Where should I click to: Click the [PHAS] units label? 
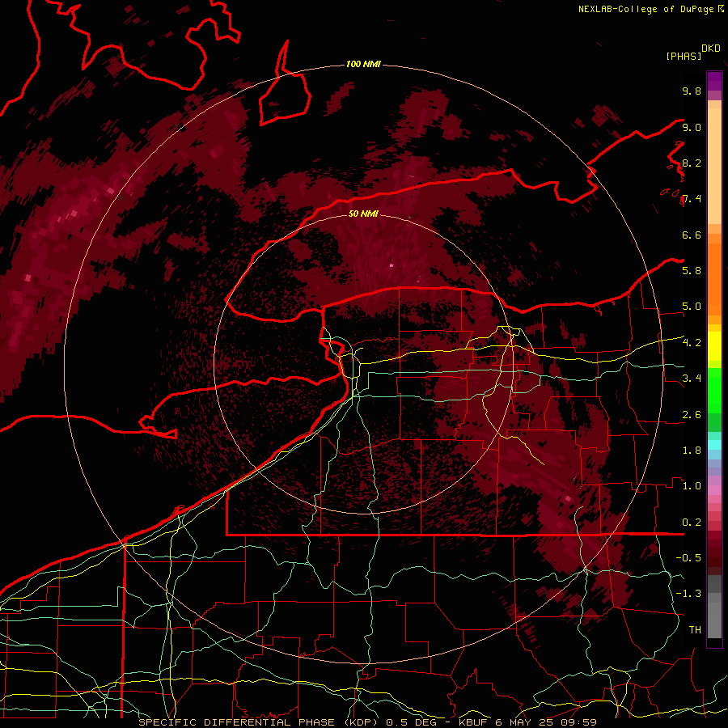[684, 56]
